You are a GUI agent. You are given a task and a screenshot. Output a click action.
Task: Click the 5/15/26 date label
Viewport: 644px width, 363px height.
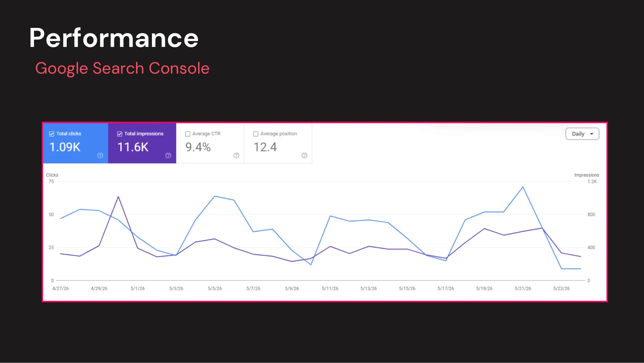(407, 288)
